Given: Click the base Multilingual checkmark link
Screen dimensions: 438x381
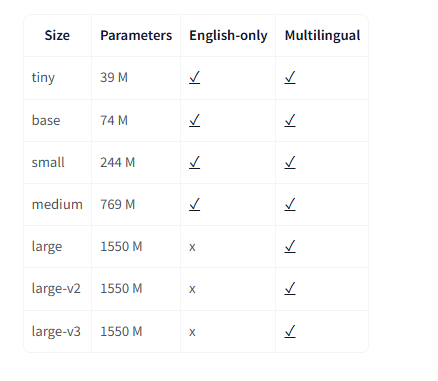Looking at the screenshot, I should [x=290, y=120].
